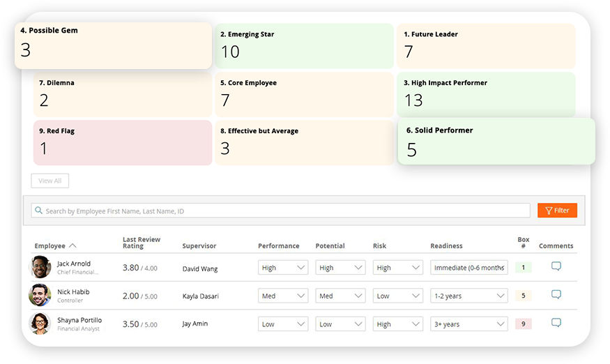
Task: Select the High Impact Performer box
Action: (486, 94)
